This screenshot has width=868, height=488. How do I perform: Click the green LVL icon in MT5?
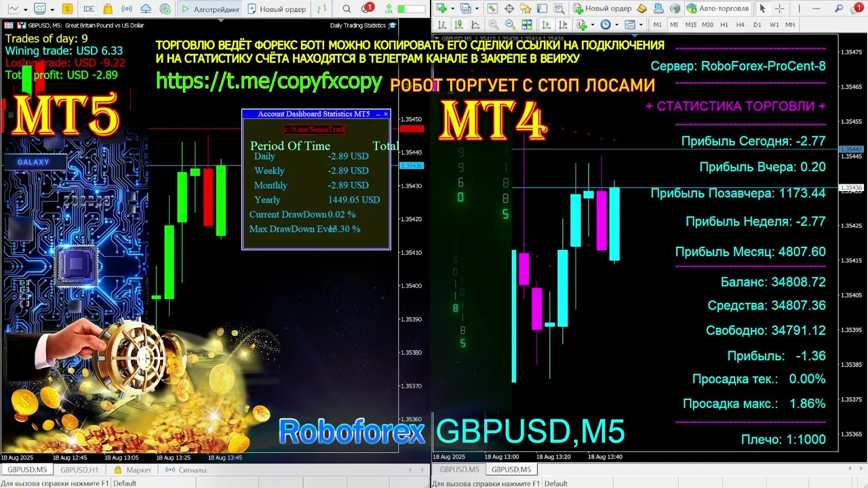click(x=389, y=9)
